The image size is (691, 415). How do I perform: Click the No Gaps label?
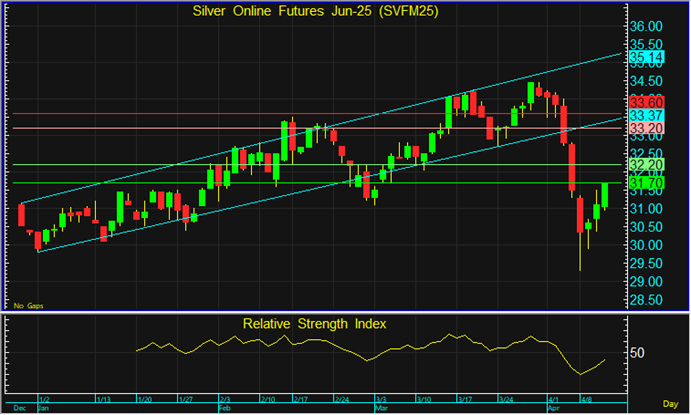coord(29,306)
